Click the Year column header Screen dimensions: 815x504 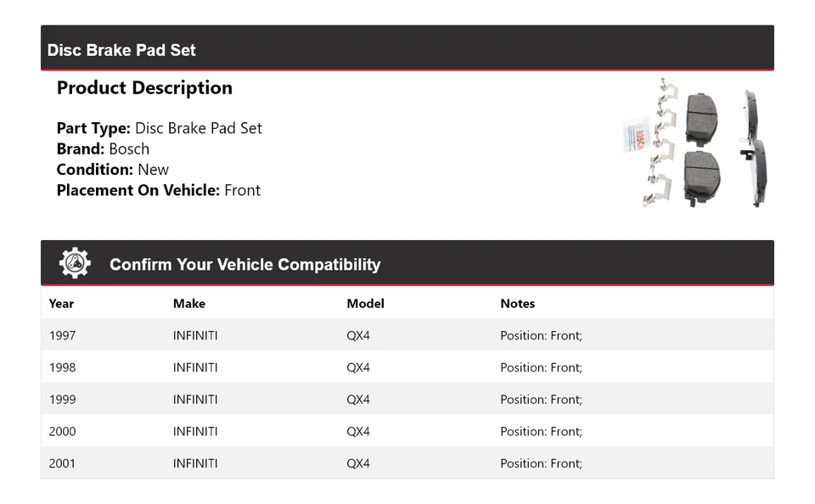(61, 304)
